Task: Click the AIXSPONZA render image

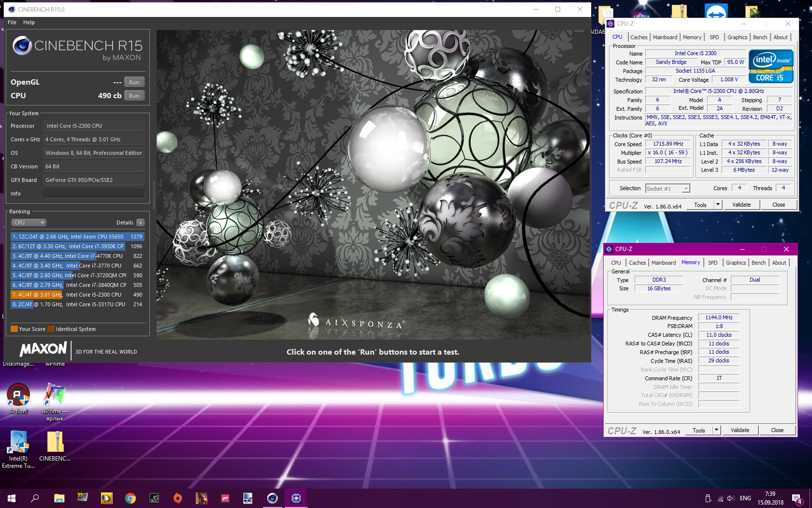Action: (373, 185)
